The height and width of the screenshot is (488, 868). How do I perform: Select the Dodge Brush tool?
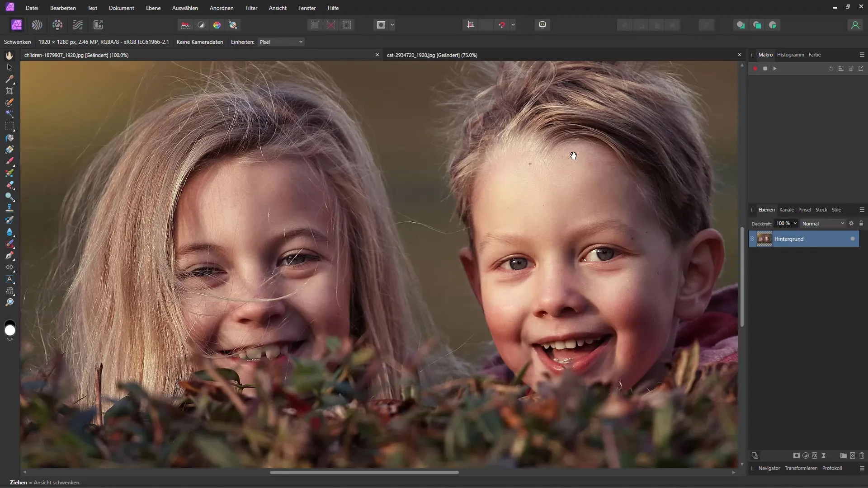9,197
